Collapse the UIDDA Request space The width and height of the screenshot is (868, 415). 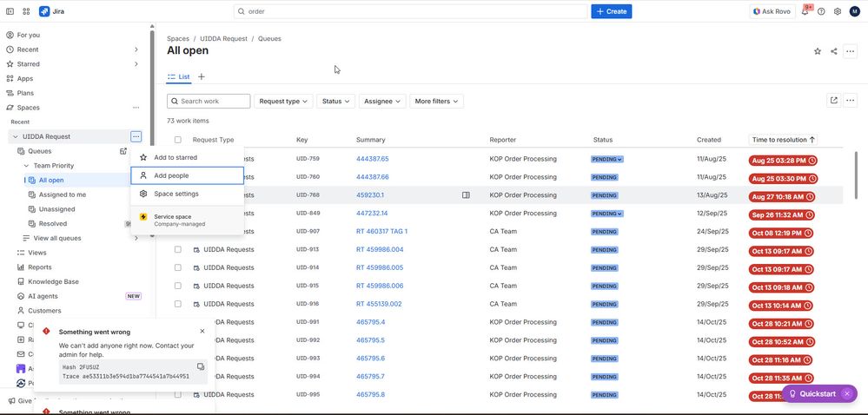click(x=15, y=136)
